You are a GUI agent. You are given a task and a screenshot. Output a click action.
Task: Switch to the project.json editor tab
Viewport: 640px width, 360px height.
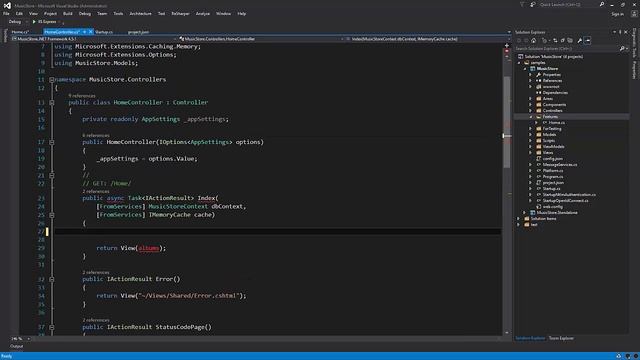138,32
